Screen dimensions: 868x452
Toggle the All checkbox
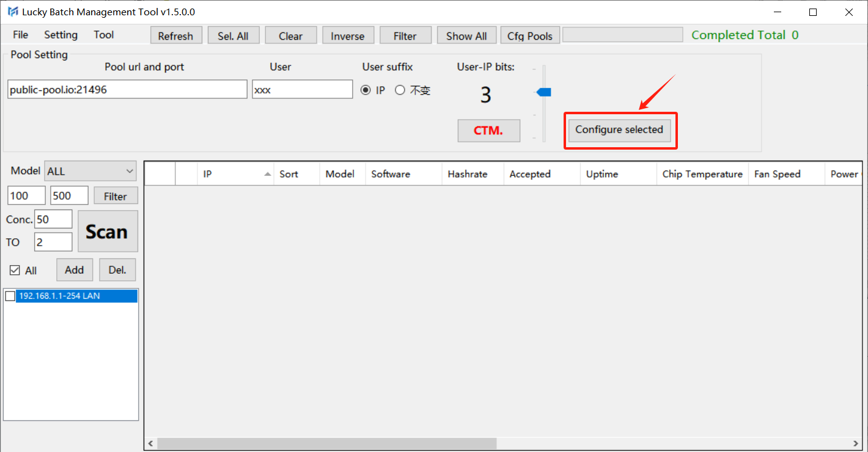[x=15, y=271]
